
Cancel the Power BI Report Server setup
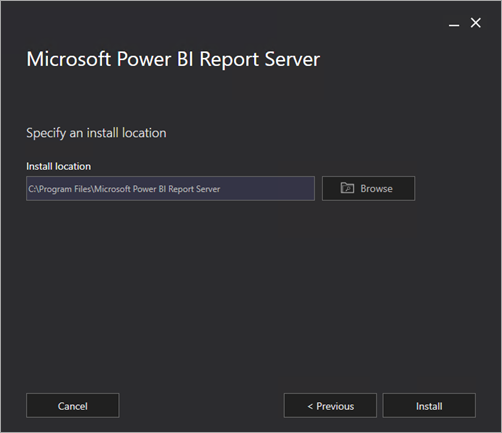pos(73,406)
